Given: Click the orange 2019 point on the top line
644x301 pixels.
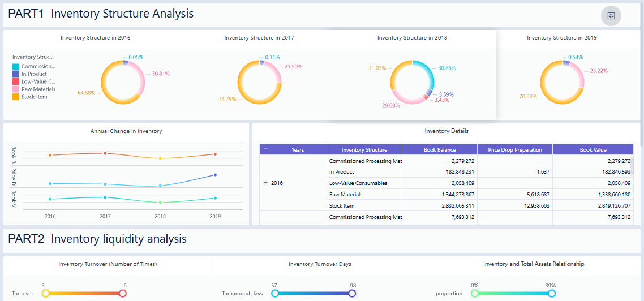Looking at the screenshot, I should [215, 154].
